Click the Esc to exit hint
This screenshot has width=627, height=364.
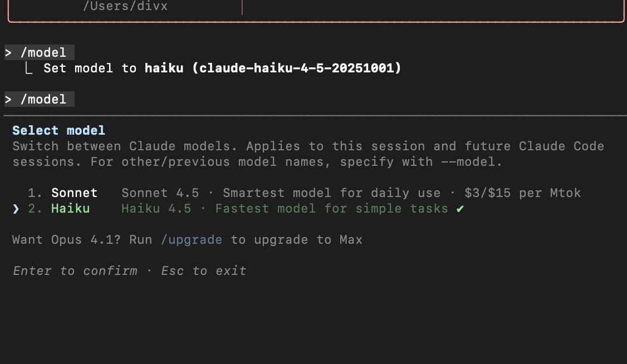point(203,271)
